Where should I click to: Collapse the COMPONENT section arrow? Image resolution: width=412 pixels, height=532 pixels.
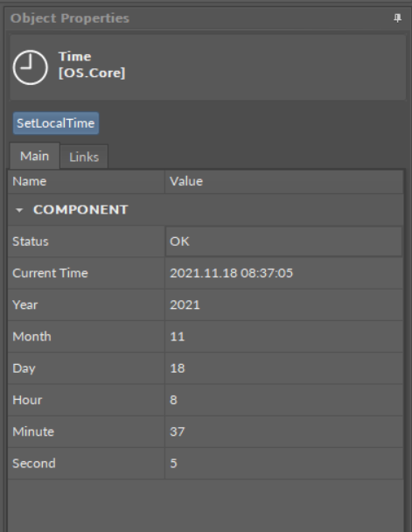click(19, 210)
